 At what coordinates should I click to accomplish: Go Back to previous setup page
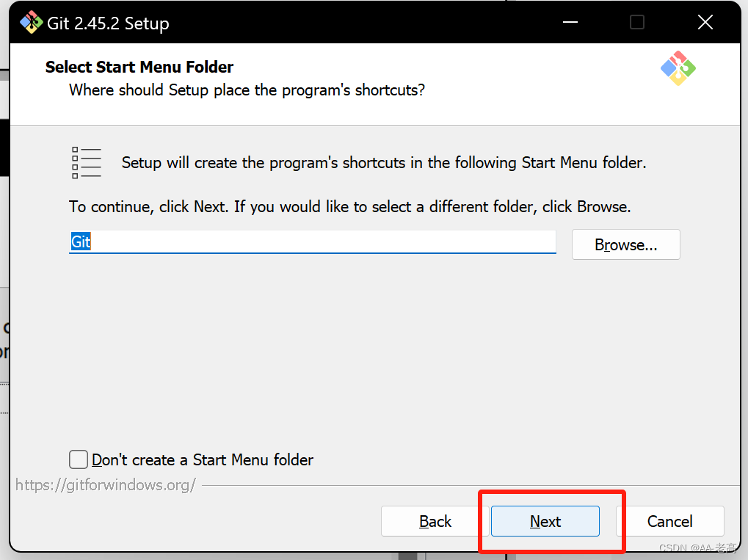point(435,521)
